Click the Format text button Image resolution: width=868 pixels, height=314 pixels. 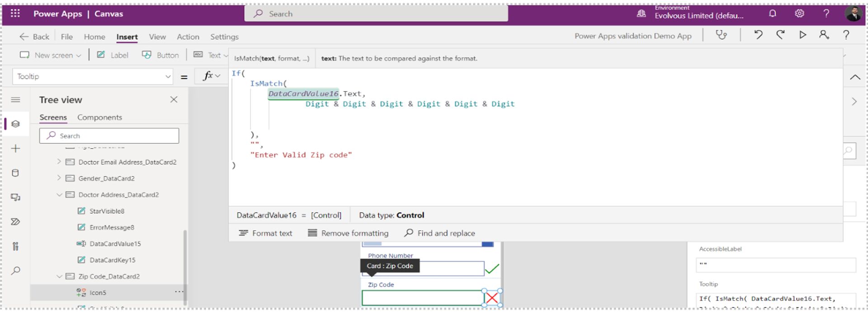pyautogui.click(x=265, y=233)
